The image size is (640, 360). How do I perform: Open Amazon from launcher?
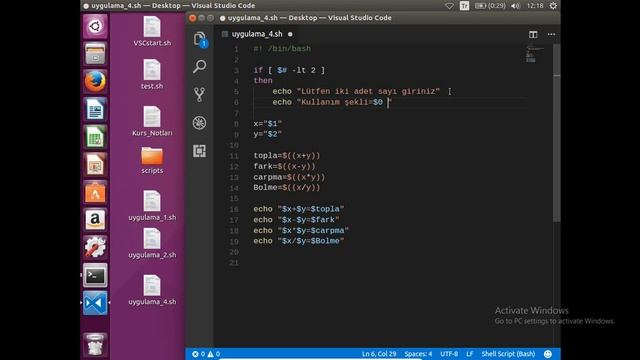click(95, 220)
